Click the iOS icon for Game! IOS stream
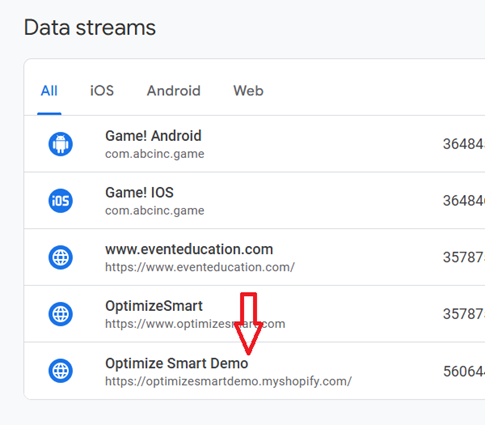Viewport: 485px width, 425px height. point(60,201)
